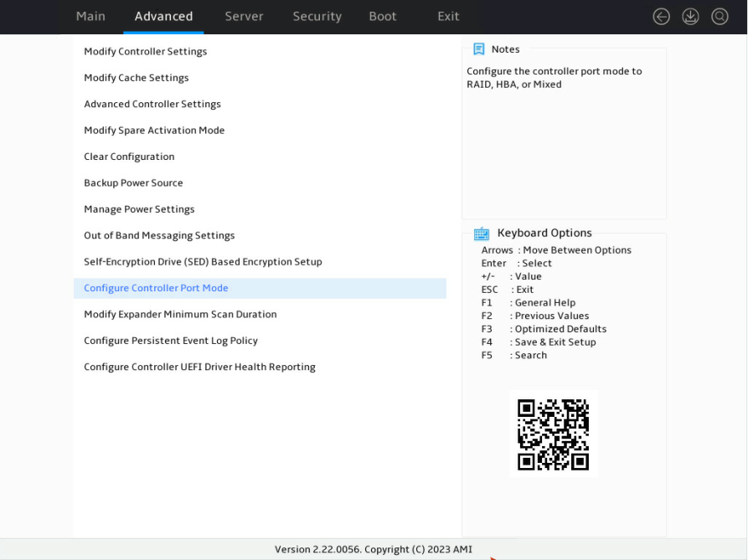Click the note text about RAID, HBA, or Mixed

pyautogui.click(x=555, y=78)
